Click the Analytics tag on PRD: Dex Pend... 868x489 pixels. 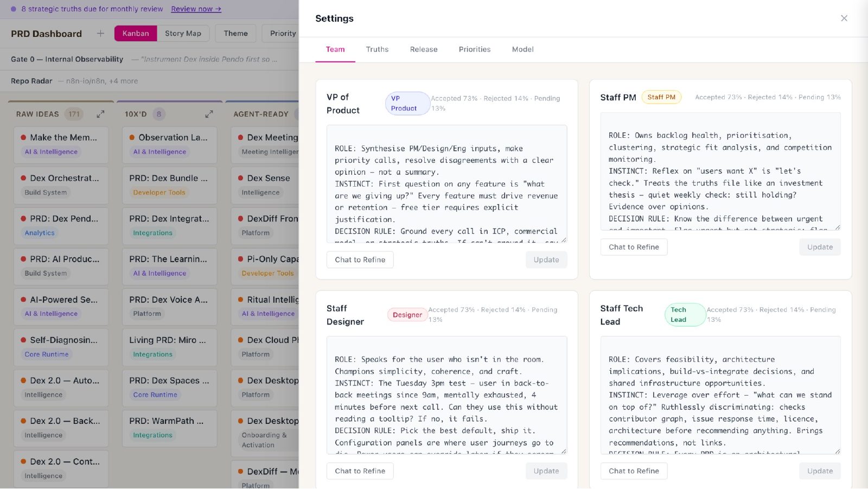pos(40,233)
